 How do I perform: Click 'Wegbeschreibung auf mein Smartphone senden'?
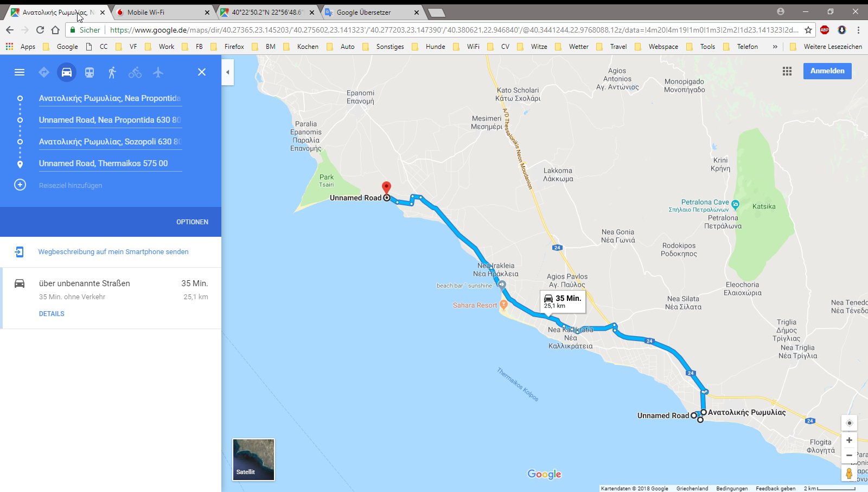tap(113, 251)
